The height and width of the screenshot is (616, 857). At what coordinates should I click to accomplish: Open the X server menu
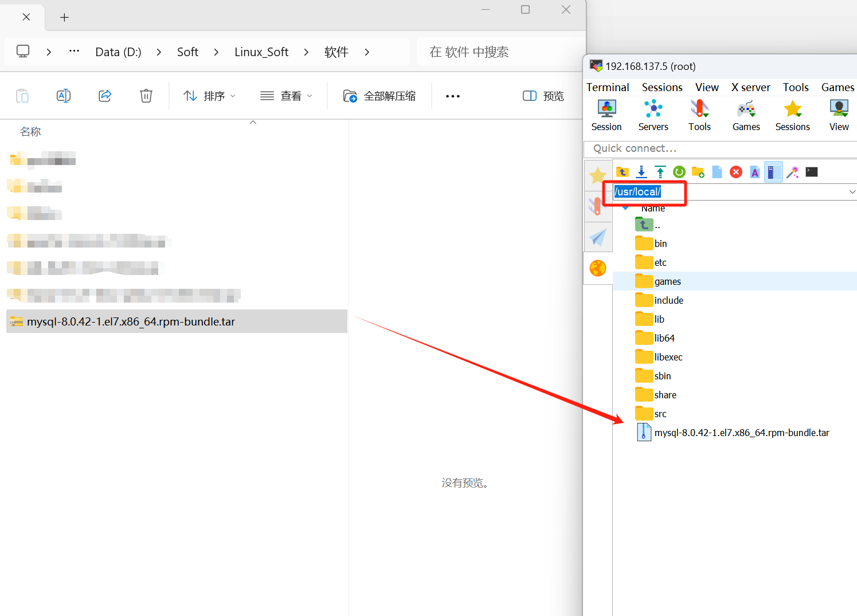pyautogui.click(x=751, y=87)
